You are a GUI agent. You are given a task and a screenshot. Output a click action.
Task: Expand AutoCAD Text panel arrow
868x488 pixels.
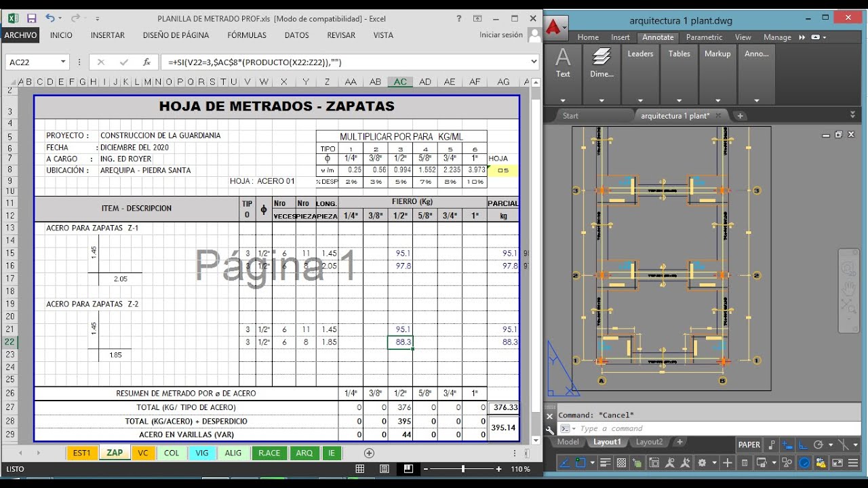click(x=563, y=100)
